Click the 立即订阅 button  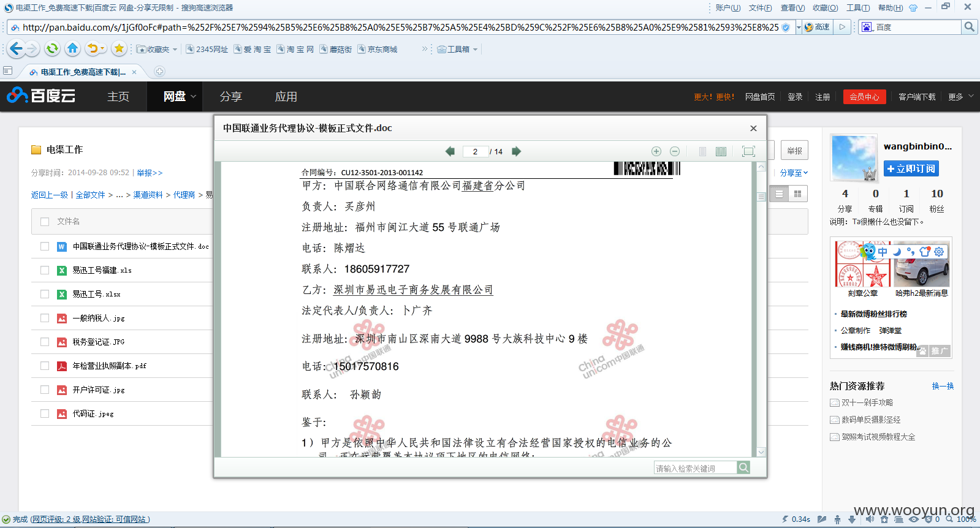[911, 168]
